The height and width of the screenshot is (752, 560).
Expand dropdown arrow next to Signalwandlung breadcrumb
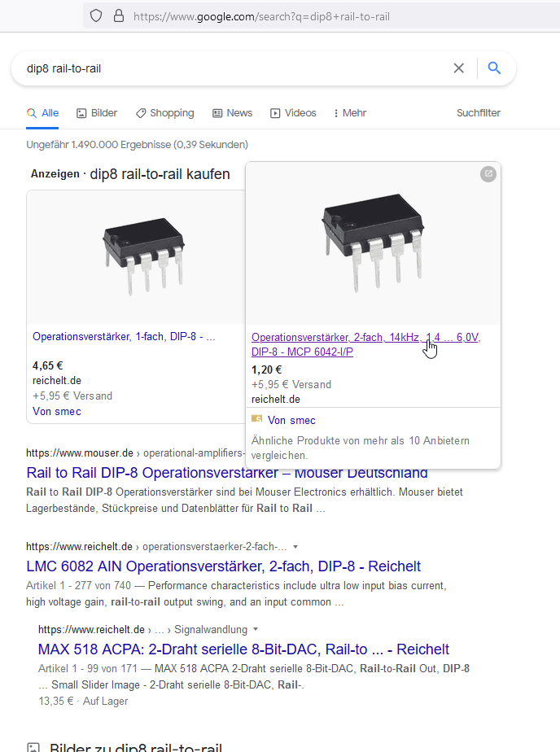[256, 629]
